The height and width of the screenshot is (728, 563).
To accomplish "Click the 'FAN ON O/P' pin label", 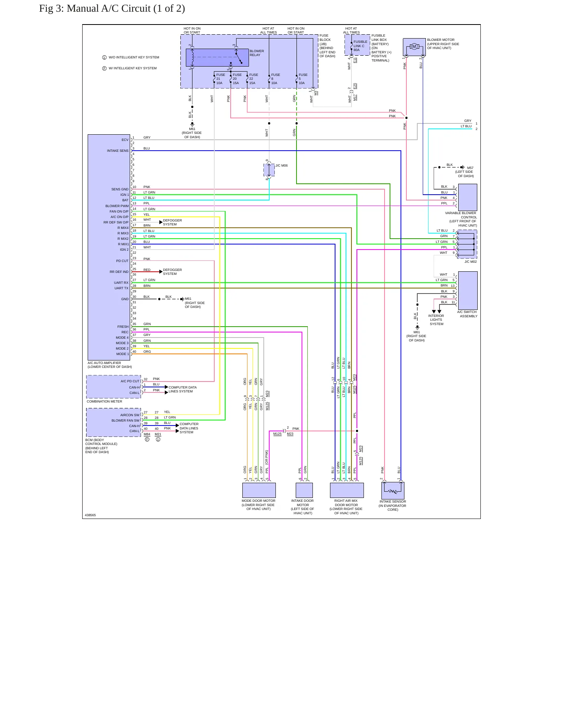I will pos(119,212).
